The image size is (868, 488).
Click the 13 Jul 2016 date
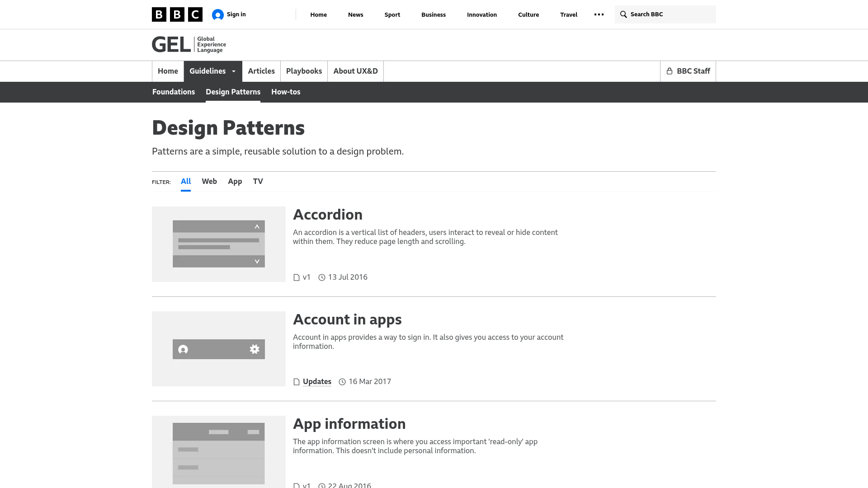click(348, 277)
